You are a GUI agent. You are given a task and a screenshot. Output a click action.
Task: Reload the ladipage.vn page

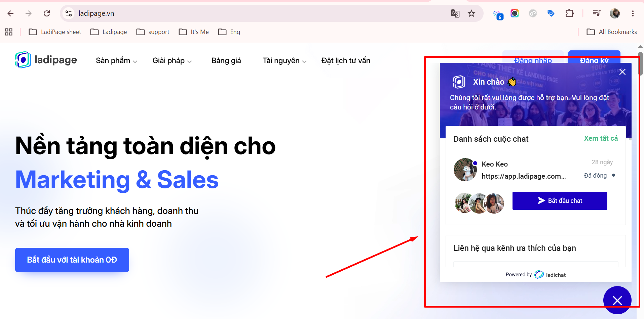click(47, 13)
